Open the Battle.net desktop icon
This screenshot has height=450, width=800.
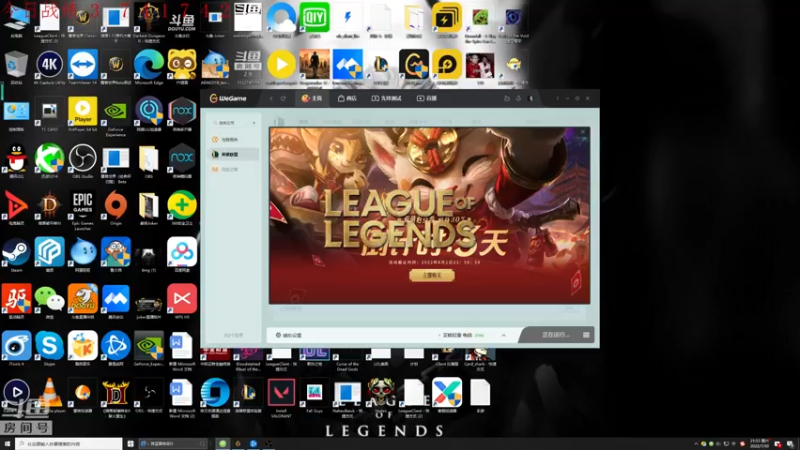pyautogui.click(x=115, y=346)
